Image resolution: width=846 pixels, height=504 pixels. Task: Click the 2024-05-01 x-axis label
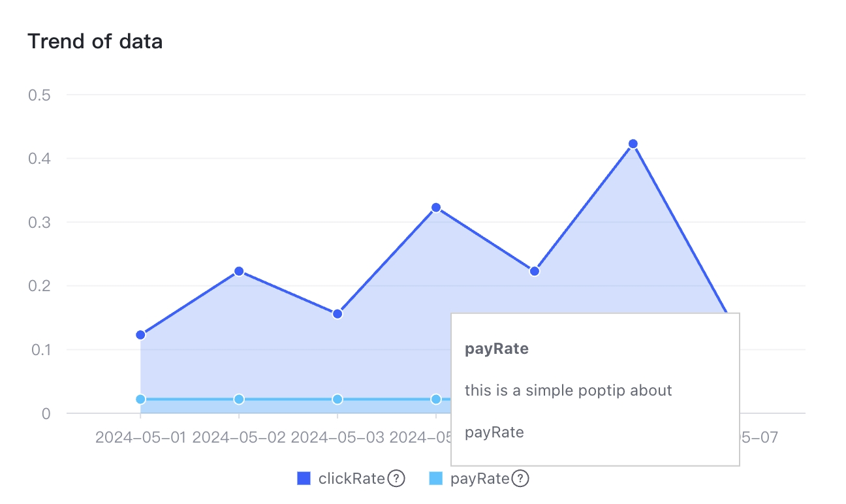click(140, 437)
